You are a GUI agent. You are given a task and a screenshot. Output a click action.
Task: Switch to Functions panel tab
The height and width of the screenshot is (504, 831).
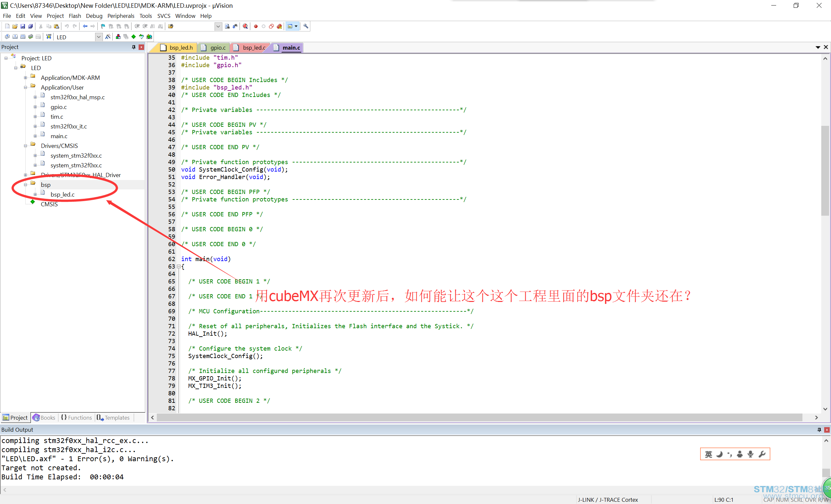pyautogui.click(x=77, y=417)
